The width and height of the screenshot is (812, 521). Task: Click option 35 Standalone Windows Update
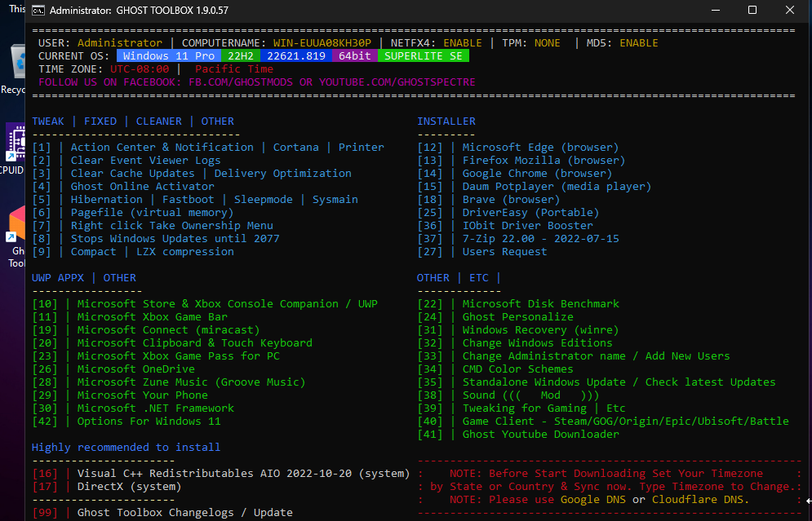point(597,382)
